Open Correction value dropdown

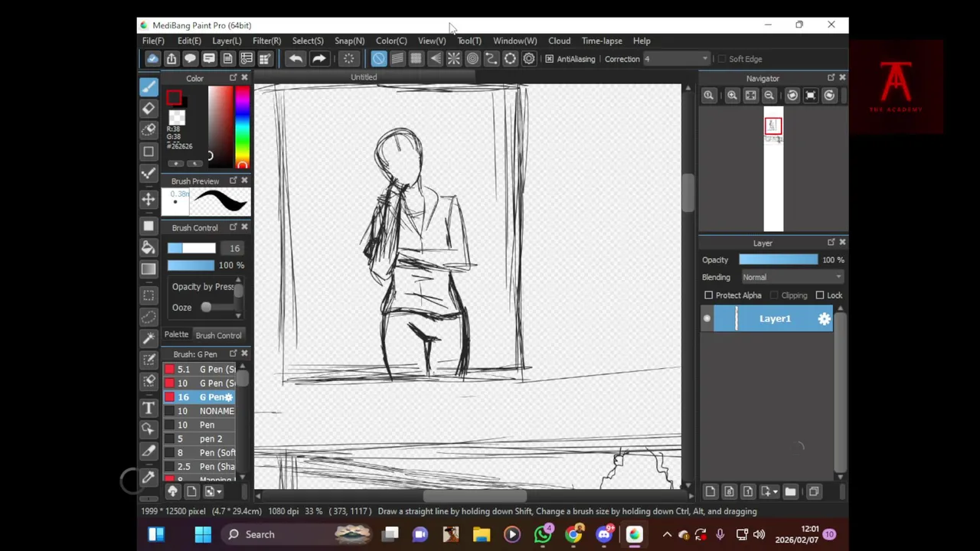(676, 59)
